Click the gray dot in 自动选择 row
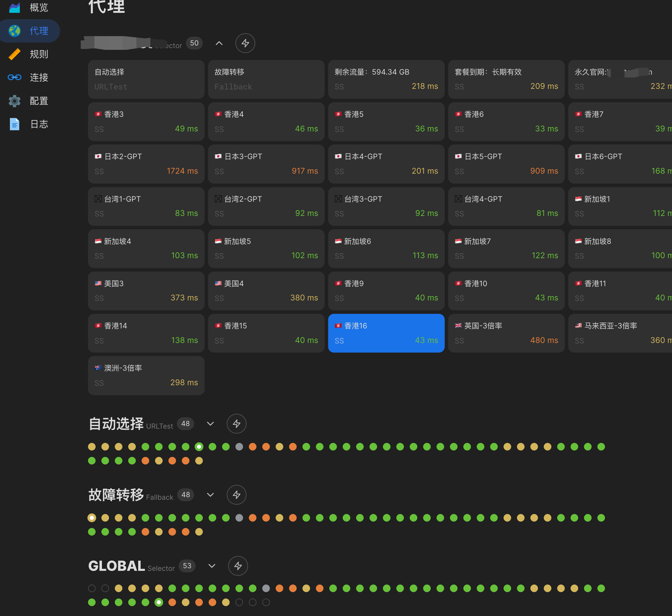The image size is (672, 616). click(239, 447)
